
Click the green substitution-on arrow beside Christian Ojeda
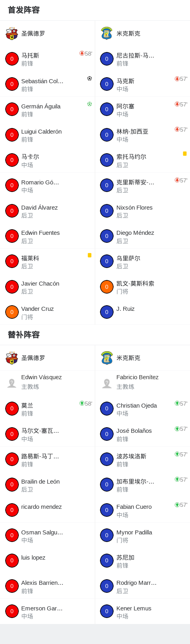tap(177, 403)
